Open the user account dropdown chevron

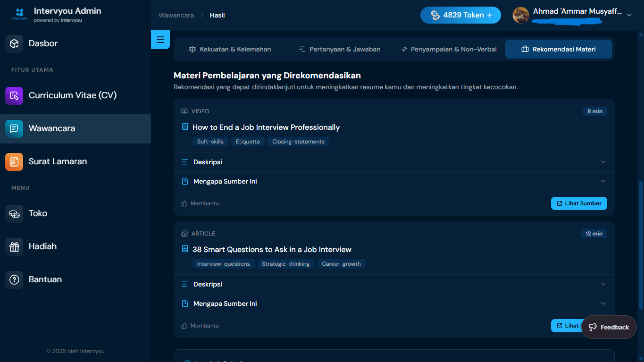(629, 15)
